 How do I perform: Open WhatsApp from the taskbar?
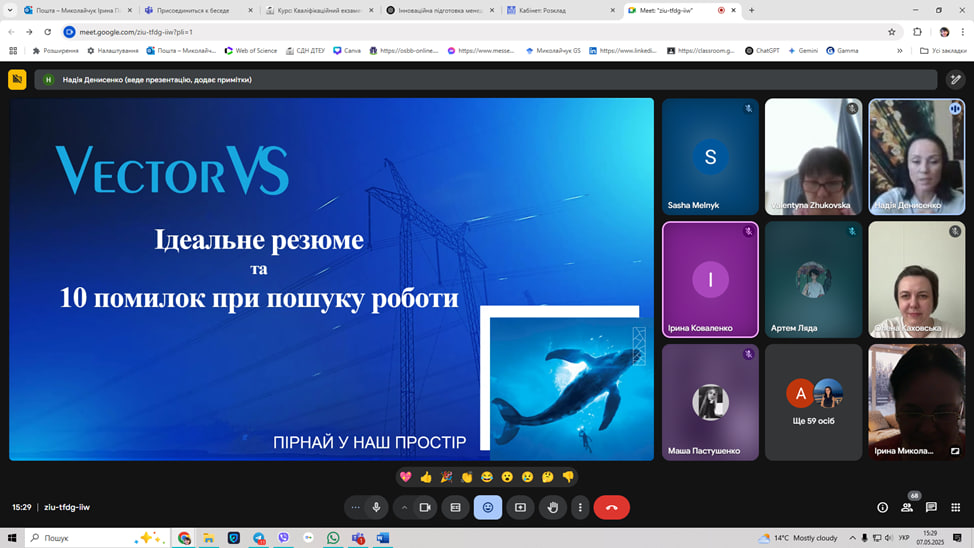coord(333,538)
